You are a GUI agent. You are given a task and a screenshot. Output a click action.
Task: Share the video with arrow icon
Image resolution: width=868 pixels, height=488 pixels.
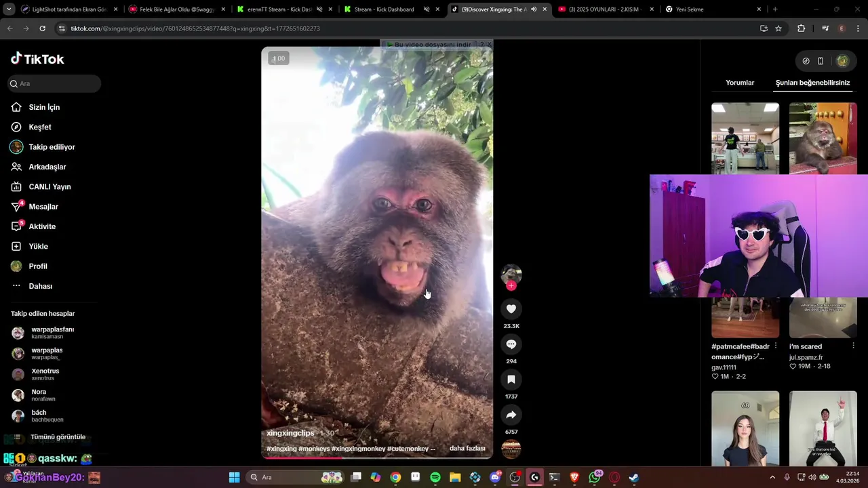[x=511, y=415]
